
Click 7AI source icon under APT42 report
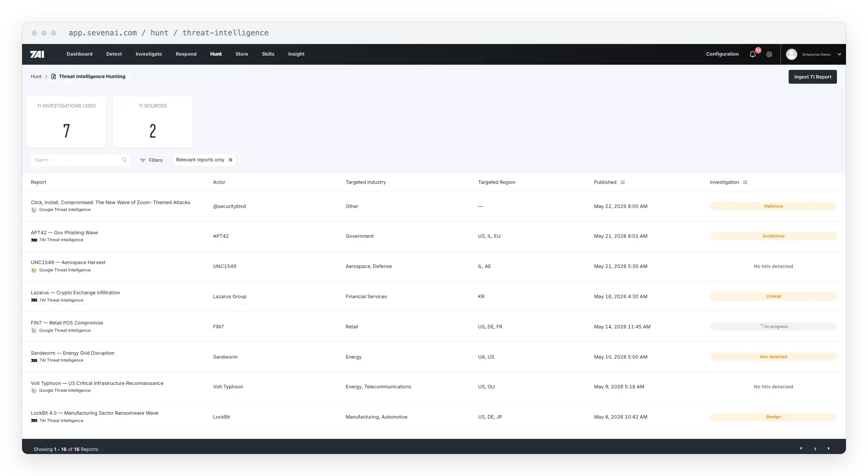click(x=34, y=240)
